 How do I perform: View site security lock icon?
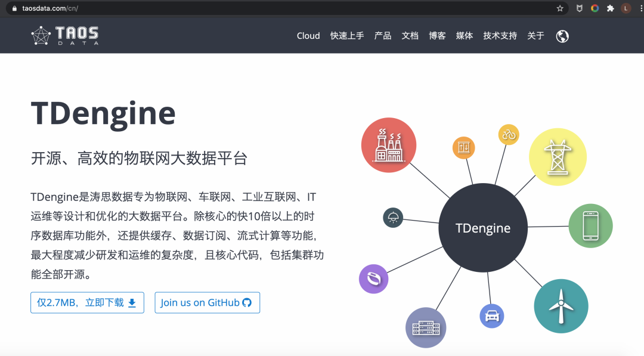tap(14, 8)
